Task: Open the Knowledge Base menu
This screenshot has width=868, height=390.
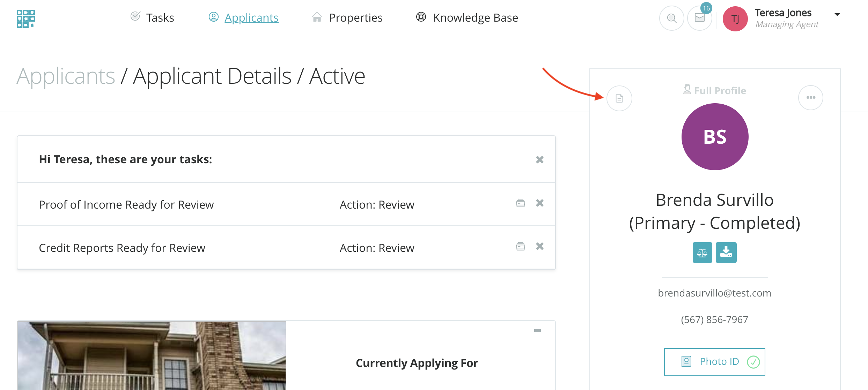Action: tap(467, 18)
